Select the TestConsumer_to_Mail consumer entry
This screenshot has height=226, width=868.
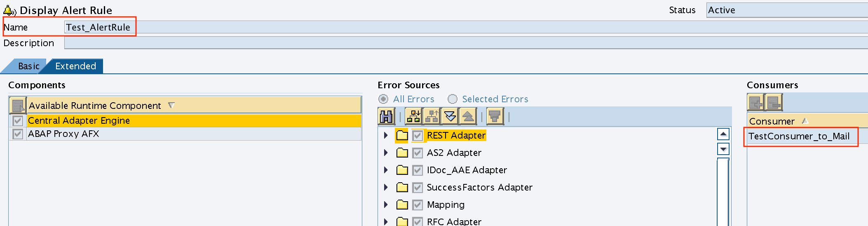pos(799,136)
